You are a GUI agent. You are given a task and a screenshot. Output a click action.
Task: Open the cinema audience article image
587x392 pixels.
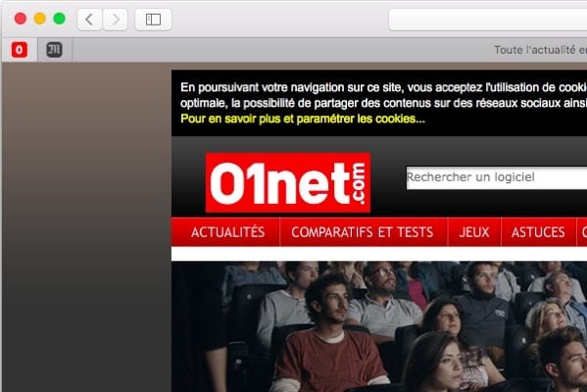coord(379,326)
